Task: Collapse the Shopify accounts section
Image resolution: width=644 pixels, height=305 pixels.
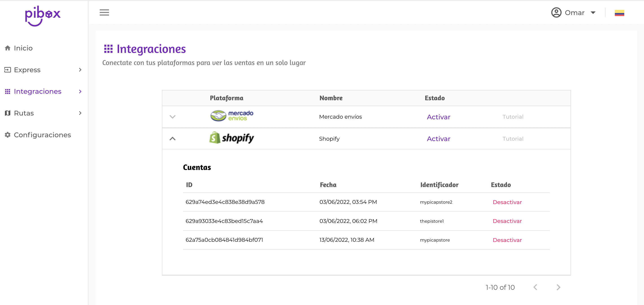Action: 172,139
